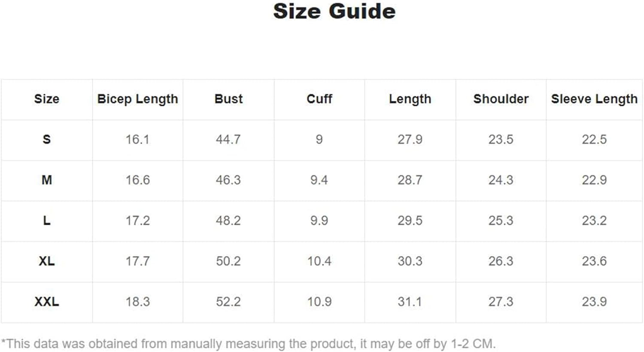Image resolution: width=644 pixels, height=352 pixels.
Task: Click the Length column header
Action: [x=410, y=99]
